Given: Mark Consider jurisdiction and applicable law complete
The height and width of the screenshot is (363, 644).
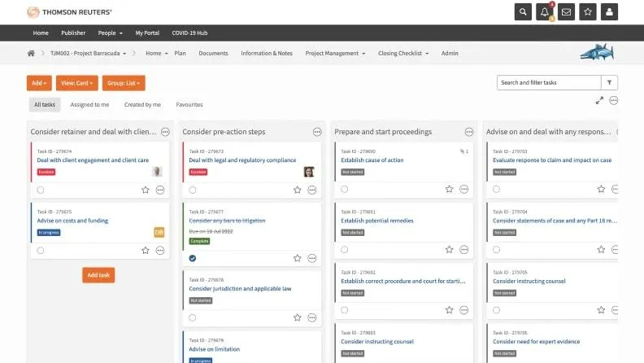Looking at the screenshot, I should pyautogui.click(x=192, y=317).
